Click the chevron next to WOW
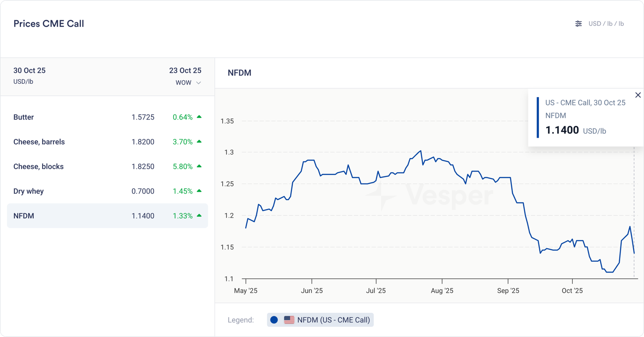 pos(198,83)
